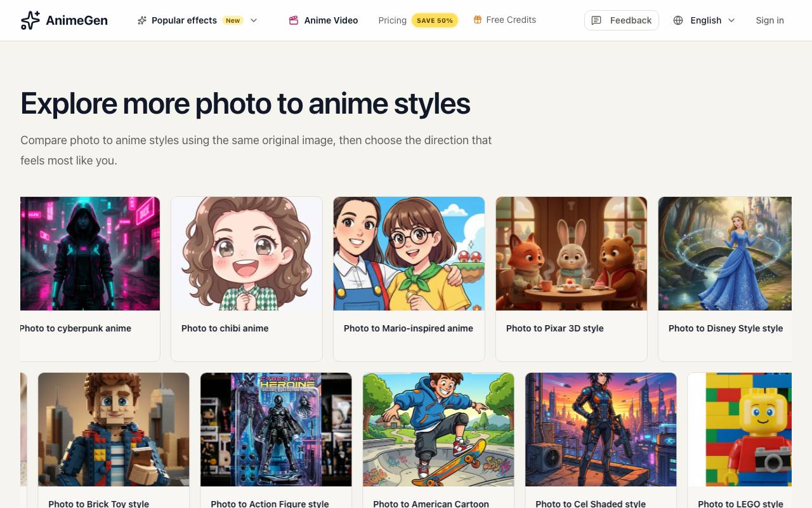This screenshot has width=812, height=508.
Task: Open the Pricing page
Action: 392,20
